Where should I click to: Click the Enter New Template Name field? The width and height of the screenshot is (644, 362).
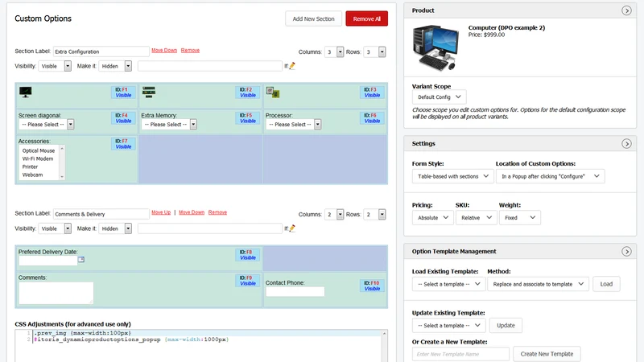pos(460,354)
